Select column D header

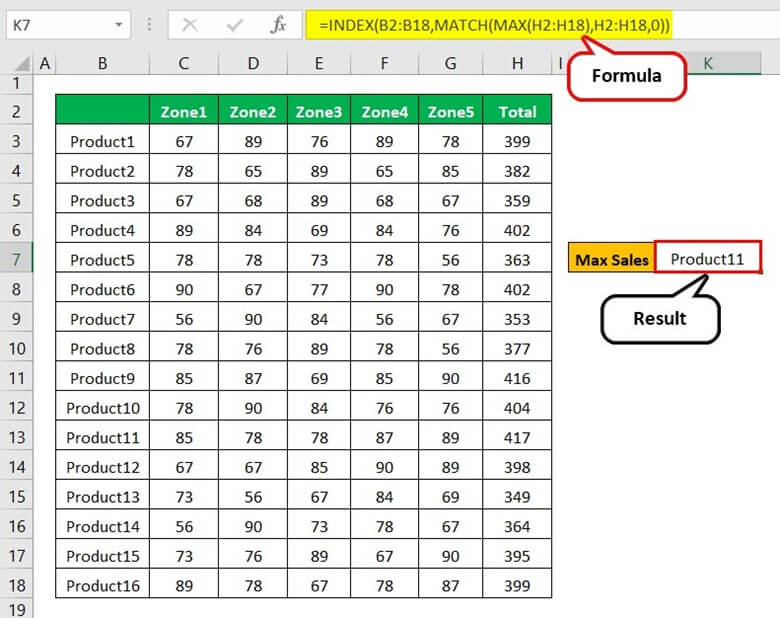pos(253,64)
